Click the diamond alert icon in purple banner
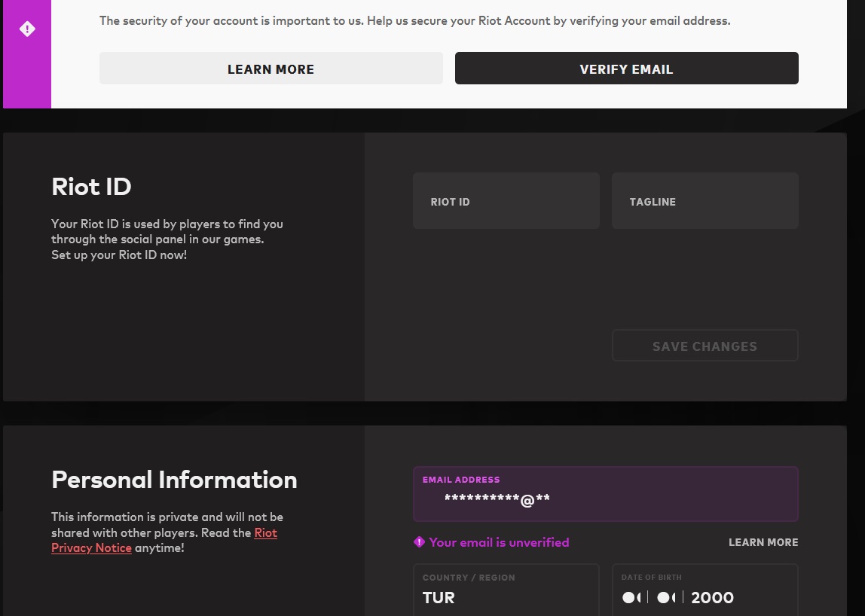Image resolution: width=865 pixels, height=616 pixels. click(27, 29)
